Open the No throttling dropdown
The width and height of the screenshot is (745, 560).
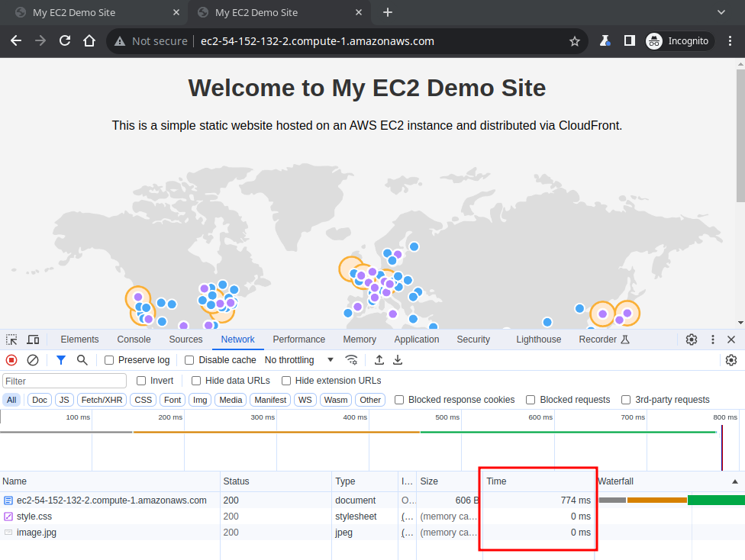(x=299, y=360)
